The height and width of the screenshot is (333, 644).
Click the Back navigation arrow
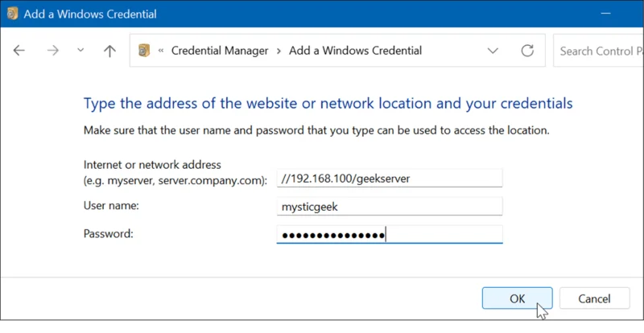pos(19,51)
